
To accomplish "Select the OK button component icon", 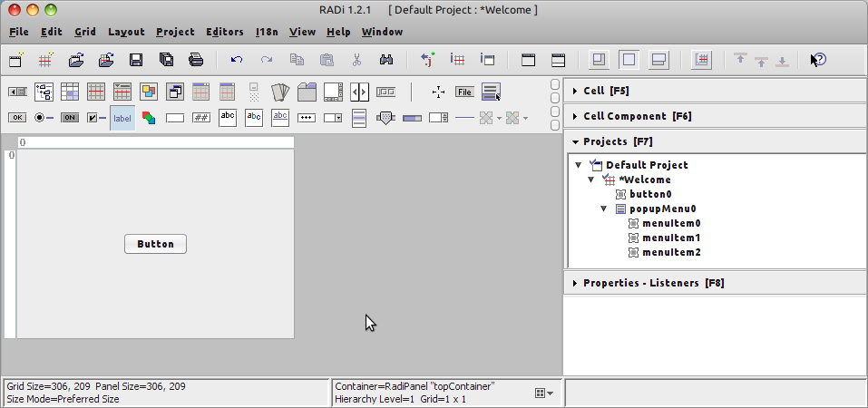I will tap(17, 118).
